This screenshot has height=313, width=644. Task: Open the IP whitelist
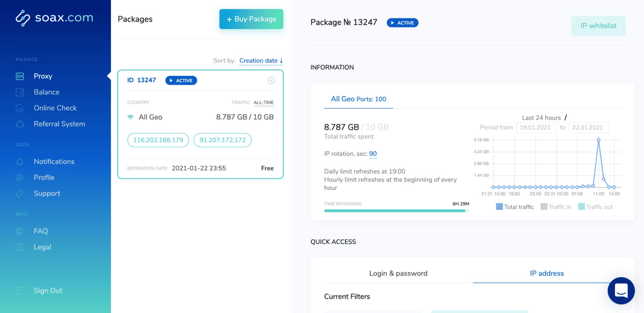[x=598, y=26]
